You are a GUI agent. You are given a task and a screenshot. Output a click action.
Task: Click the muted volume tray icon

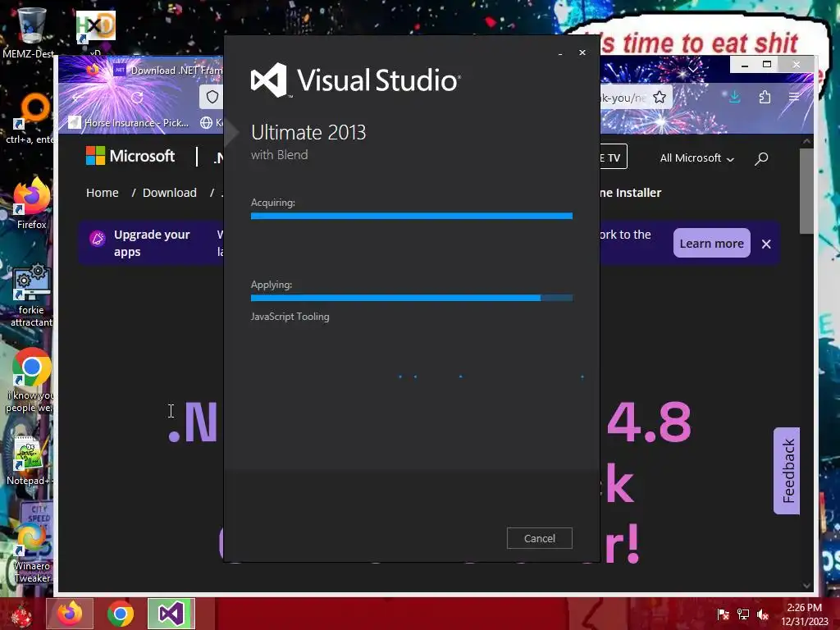click(763, 614)
